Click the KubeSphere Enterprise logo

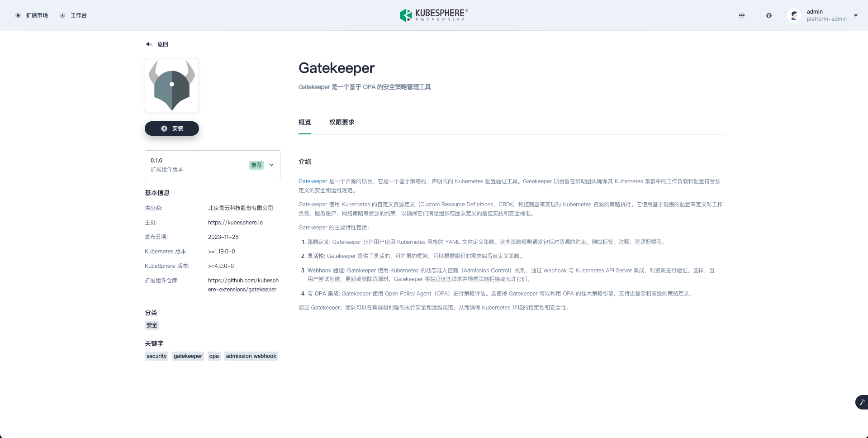(x=434, y=15)
